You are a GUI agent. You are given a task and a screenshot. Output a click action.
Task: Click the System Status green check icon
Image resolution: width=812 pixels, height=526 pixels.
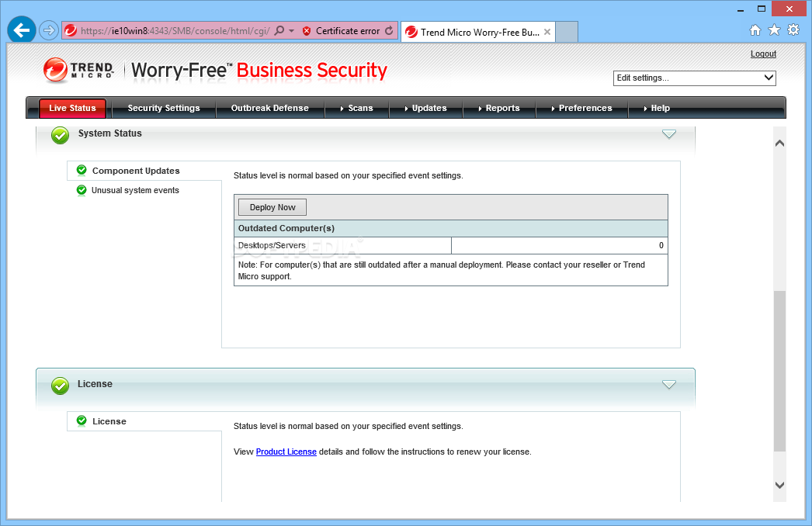pyautogui.click(x=60, y=135)
